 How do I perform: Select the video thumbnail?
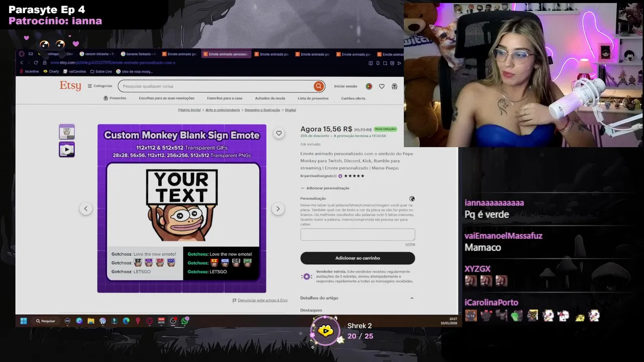[67, 149]
